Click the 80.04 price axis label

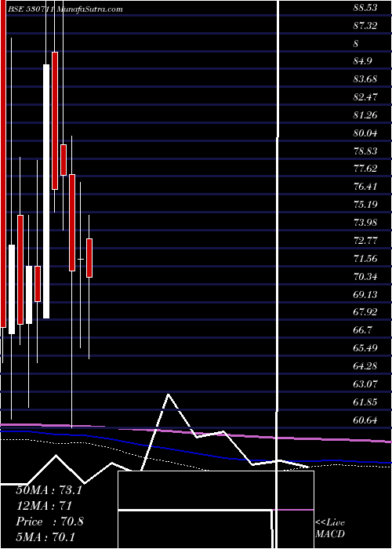pos(365,133)
